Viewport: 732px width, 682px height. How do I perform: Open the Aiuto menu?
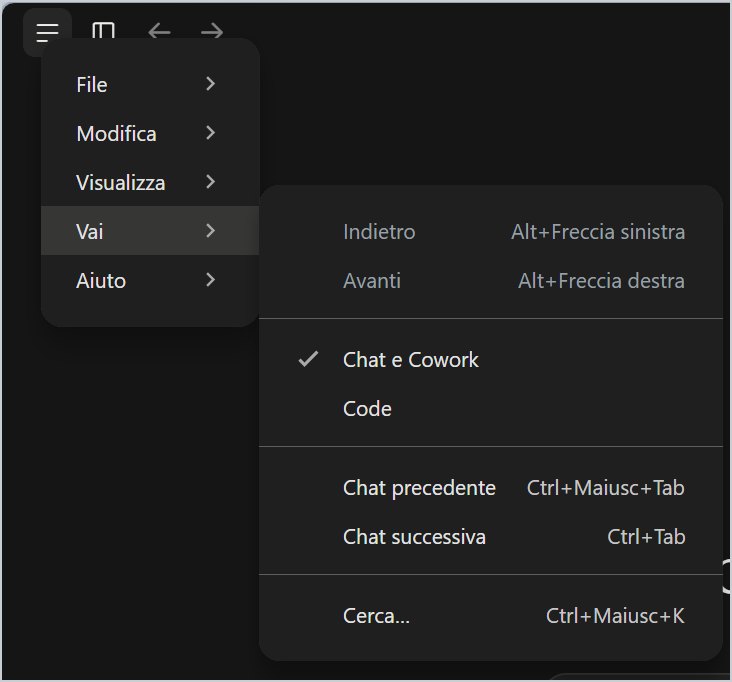(x=150, y=280)
